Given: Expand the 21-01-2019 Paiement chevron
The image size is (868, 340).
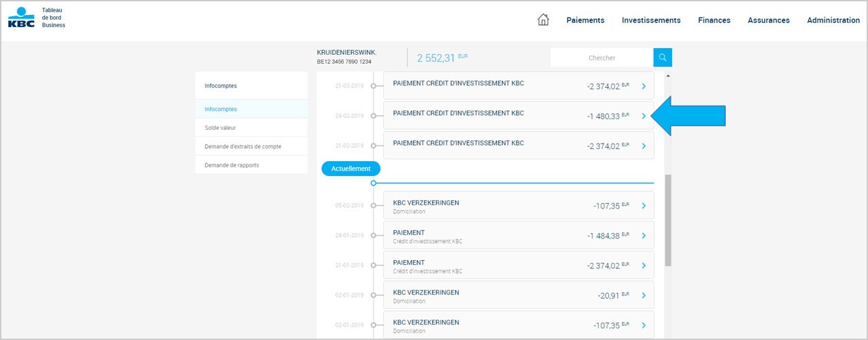Looking at the screenshot, I should click(644, 265).
